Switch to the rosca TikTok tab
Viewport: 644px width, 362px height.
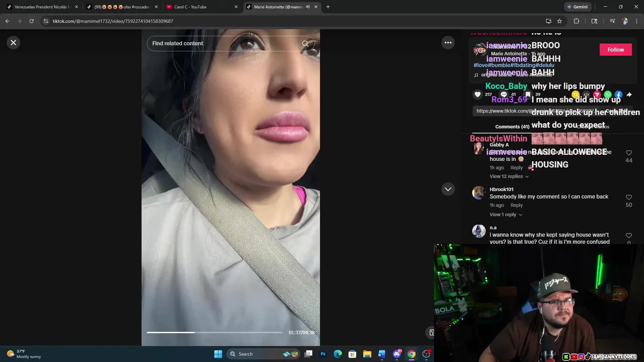click(122, 7)
